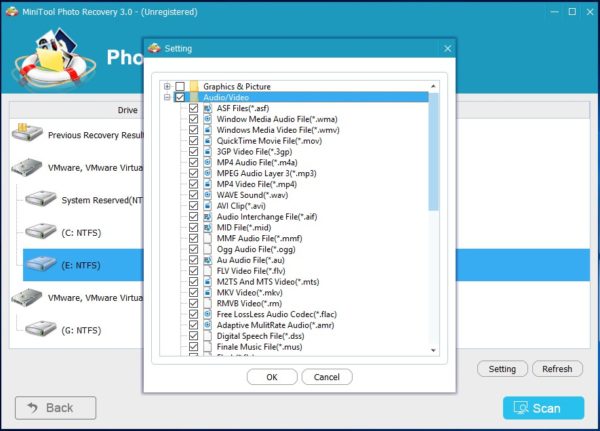Click the Adaptive MulitRate Audio icon
Viewport: 600px width, 431px height.
click(x=207, y=325)
